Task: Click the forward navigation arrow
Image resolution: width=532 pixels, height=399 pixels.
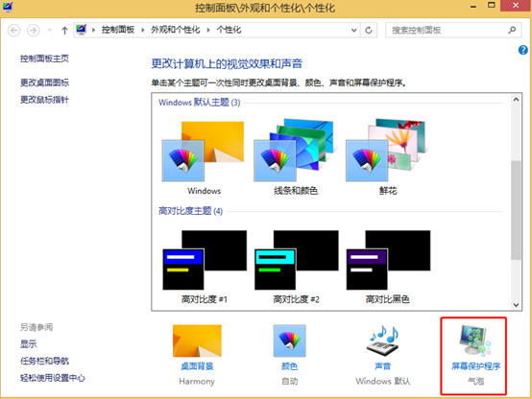Action: point(34,31)
